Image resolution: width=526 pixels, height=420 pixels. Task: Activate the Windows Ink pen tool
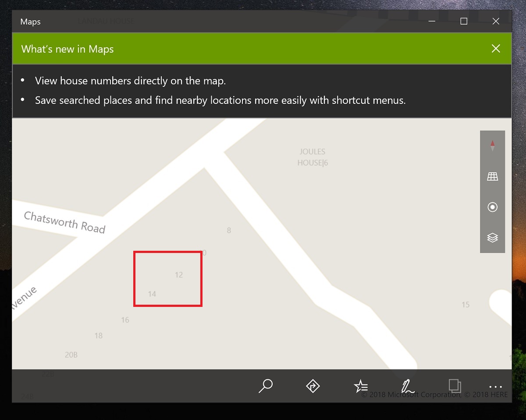click(x=408, y=386)
